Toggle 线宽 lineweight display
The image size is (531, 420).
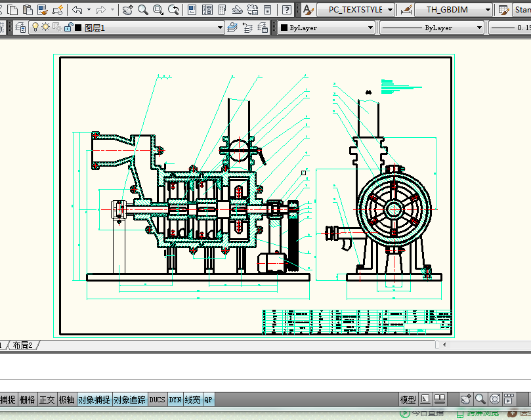click(x=192, y=400)
